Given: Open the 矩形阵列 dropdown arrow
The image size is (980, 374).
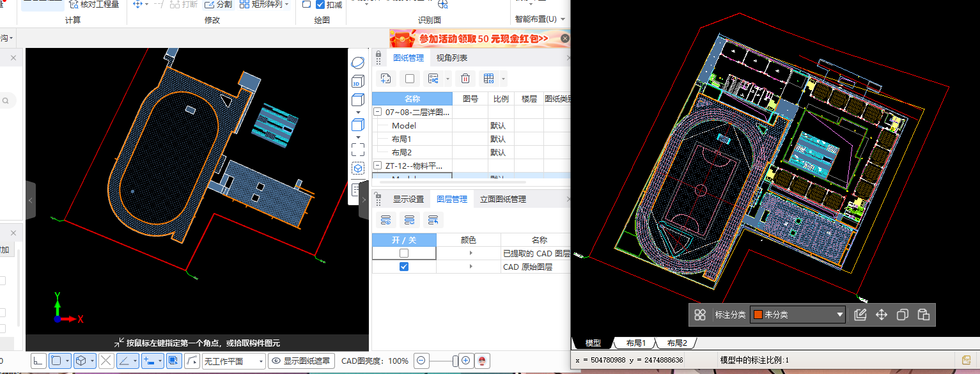Looking at the screenshot, I should click(287, 4).
